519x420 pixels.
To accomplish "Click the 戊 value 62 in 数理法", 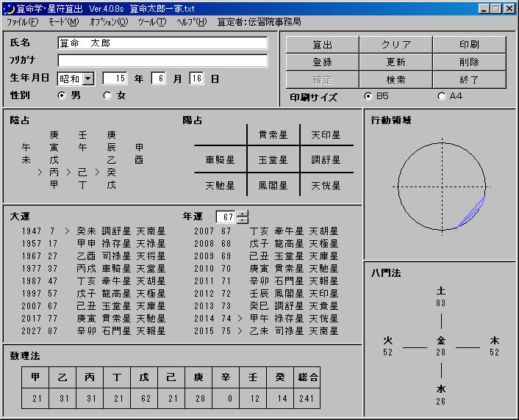I will click(x=144, y=399).
